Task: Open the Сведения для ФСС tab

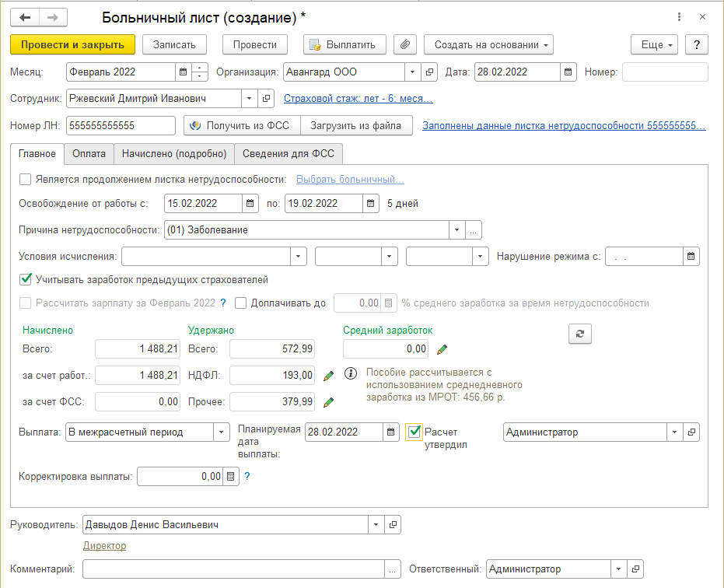Action: click(x=288, y=154)
